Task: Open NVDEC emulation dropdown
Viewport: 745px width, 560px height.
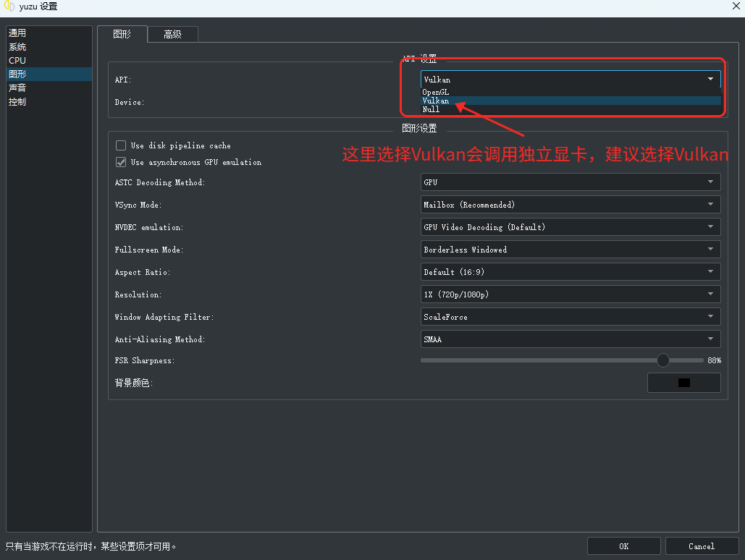Action: [x=571, y=227]
